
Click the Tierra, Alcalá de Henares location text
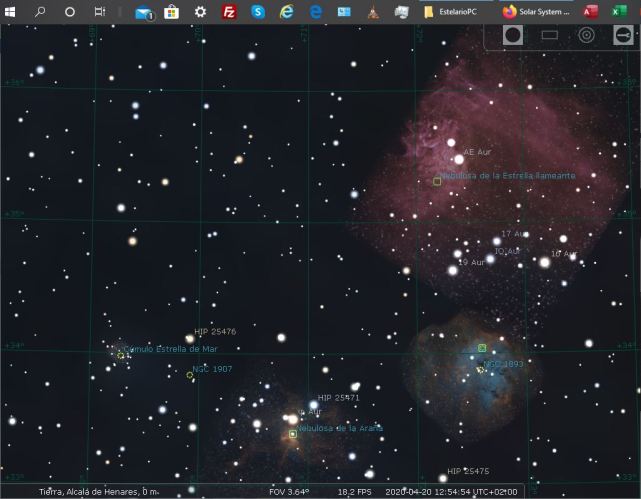click(98, 492)
